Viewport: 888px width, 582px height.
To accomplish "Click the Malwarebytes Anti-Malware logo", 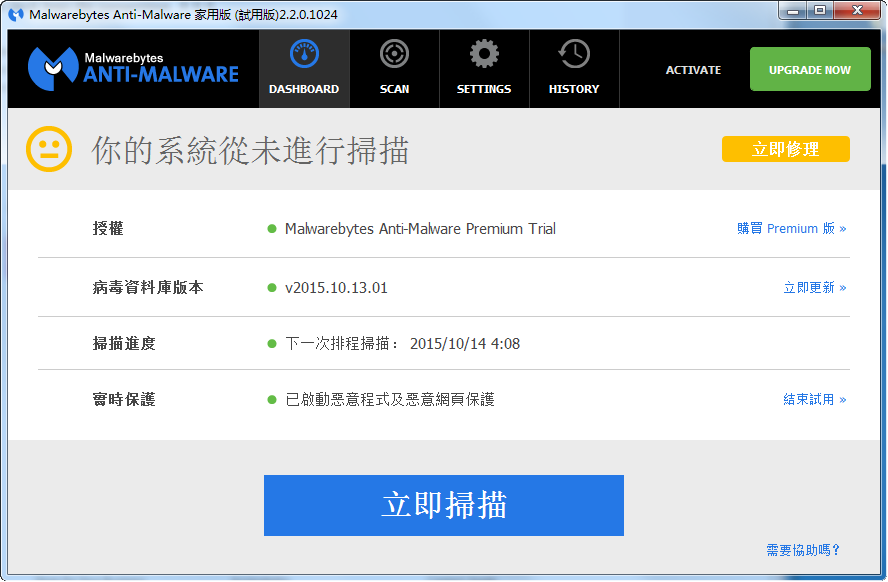I will pyautogui.click(x=133, y=68).
